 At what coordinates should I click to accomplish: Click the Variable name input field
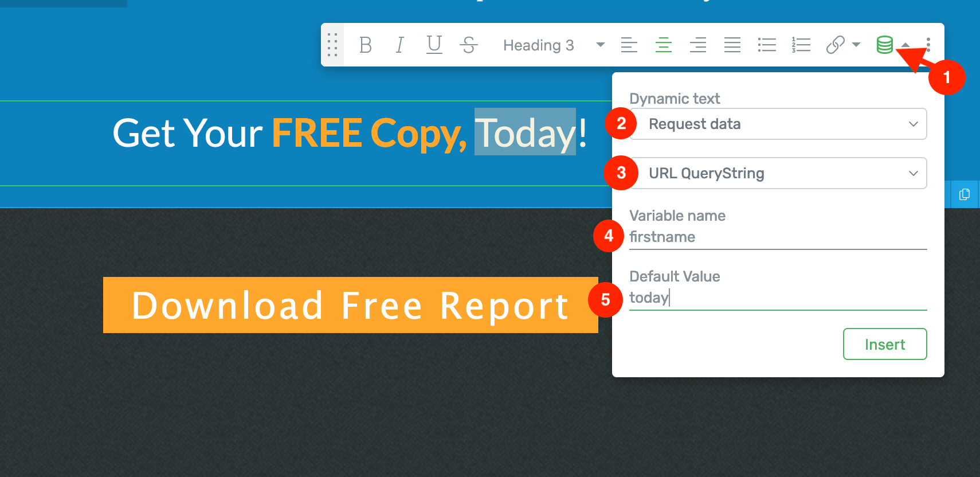(x=778, y=237)
